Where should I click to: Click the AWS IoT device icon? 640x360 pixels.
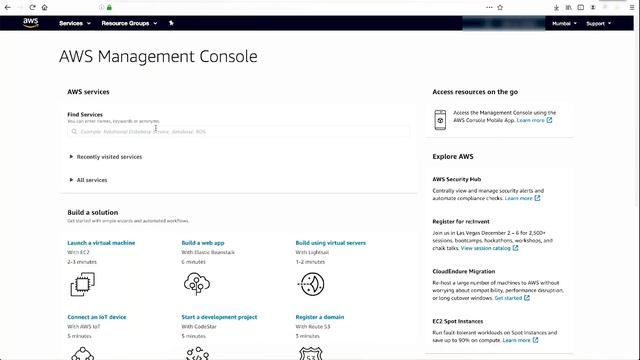82,353
